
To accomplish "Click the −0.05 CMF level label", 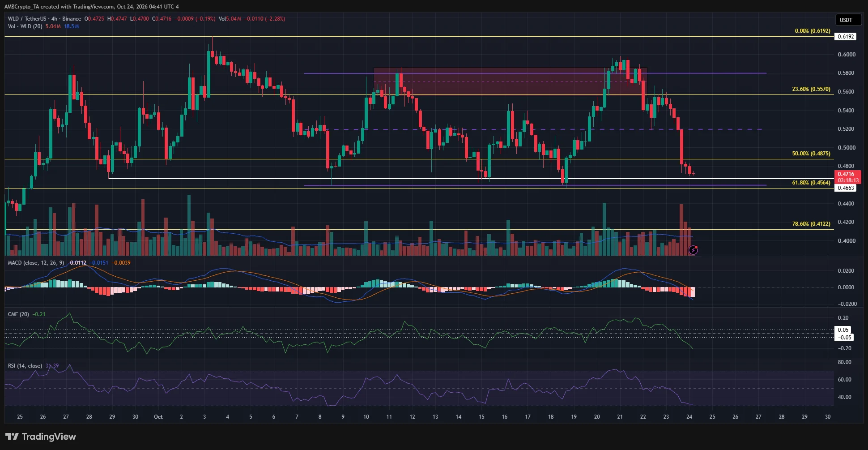I will coord(844,338).
